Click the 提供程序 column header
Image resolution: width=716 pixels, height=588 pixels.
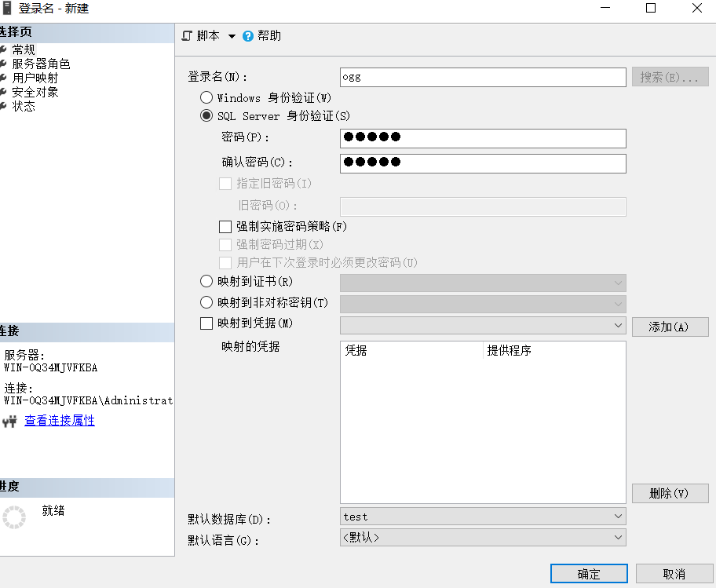pos(554,350)
